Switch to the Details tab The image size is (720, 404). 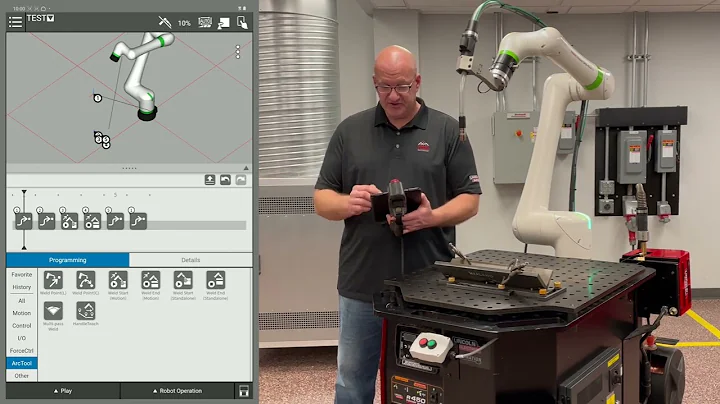(x=191, y=260)
